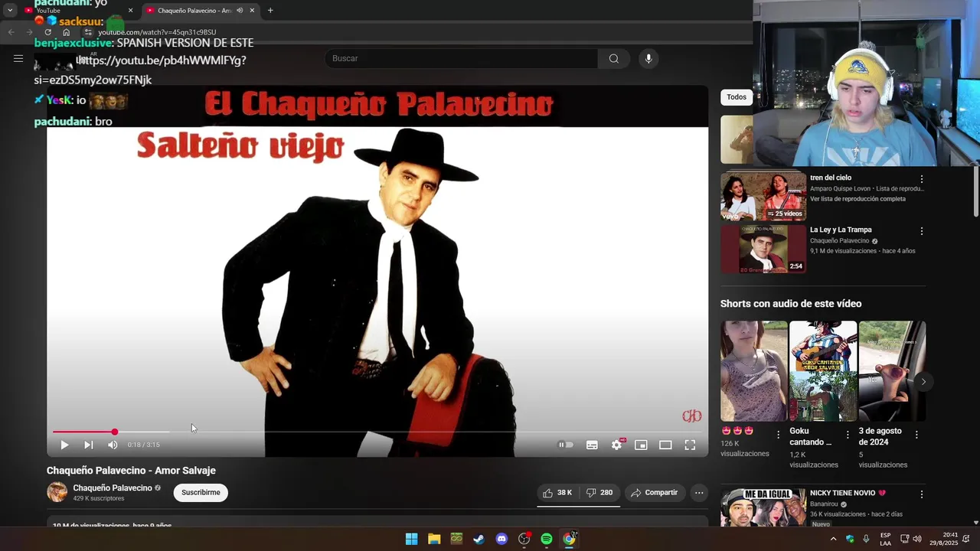Open video player settings gear
Image resolution: width=980 pixels, height=551 pixels.
[x=616, y=445]
